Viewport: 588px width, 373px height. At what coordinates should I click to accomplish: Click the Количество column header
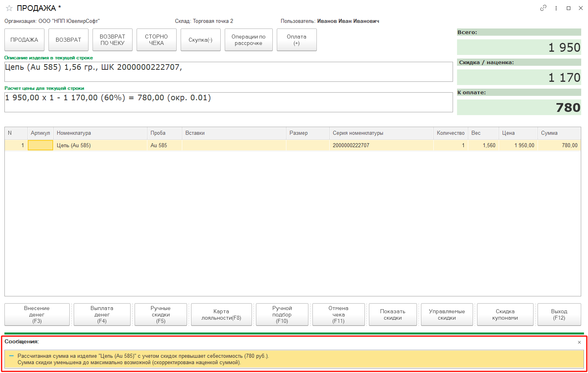pyautogui.click(x=451, y=133)
